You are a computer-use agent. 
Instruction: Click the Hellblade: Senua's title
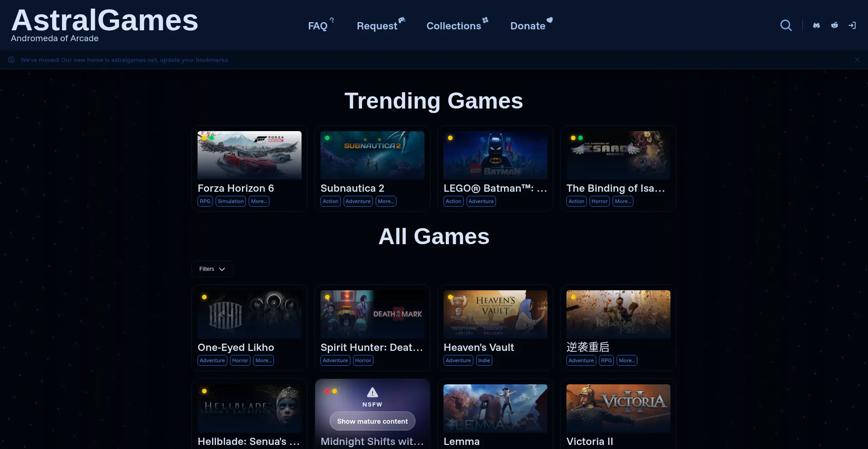tap(249, 441)
